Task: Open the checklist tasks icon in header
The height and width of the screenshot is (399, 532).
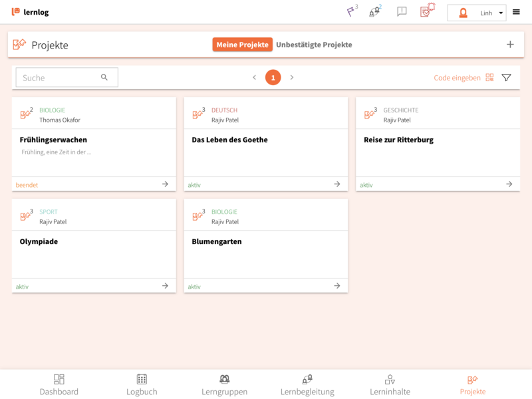Action: [x=427, y=11]
